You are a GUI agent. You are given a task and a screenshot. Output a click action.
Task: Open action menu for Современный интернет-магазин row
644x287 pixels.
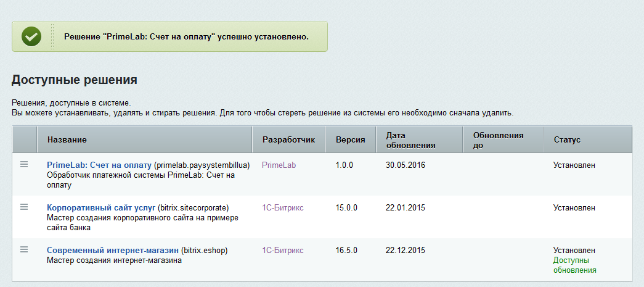tap(24, 249)
